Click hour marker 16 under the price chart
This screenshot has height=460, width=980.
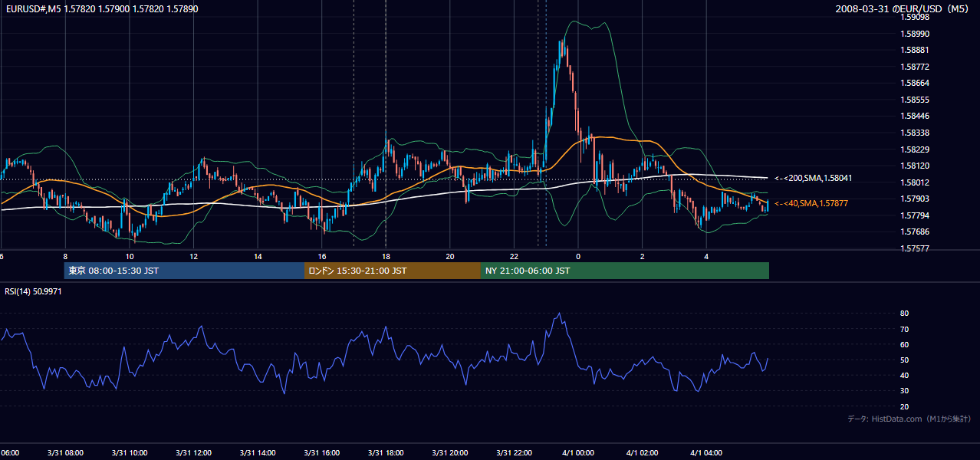pos(322,256)
